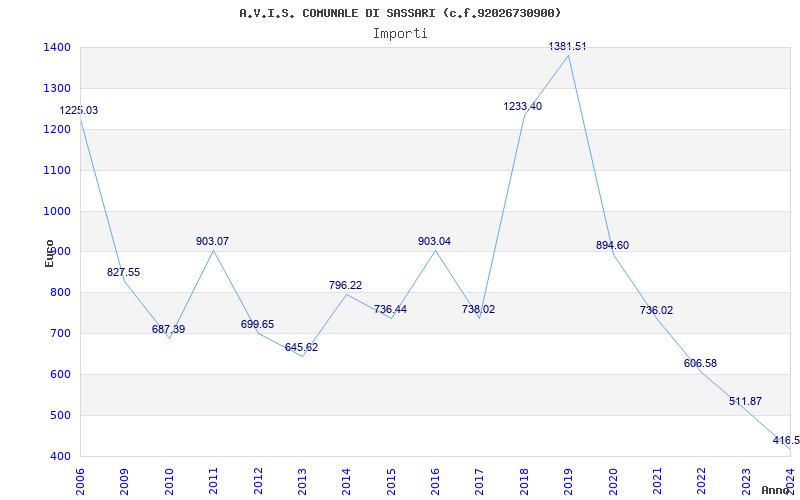Click the x-axis year 2010
The width and height of the screenshot is (800, 500).
[169, 482]
